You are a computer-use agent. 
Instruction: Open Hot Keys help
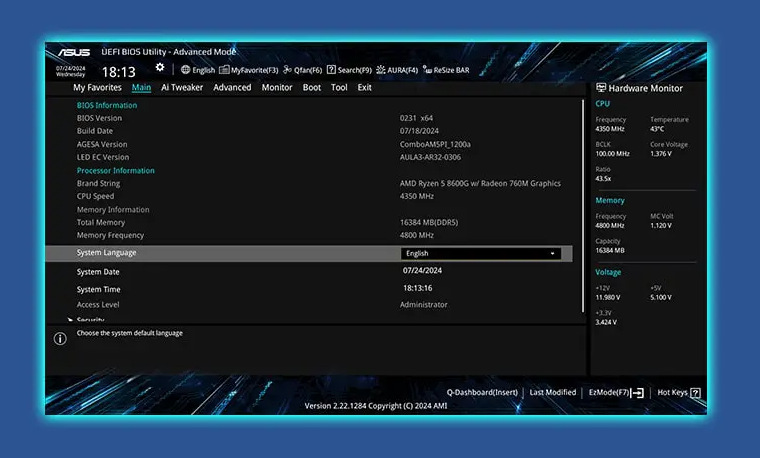(672, 392)
